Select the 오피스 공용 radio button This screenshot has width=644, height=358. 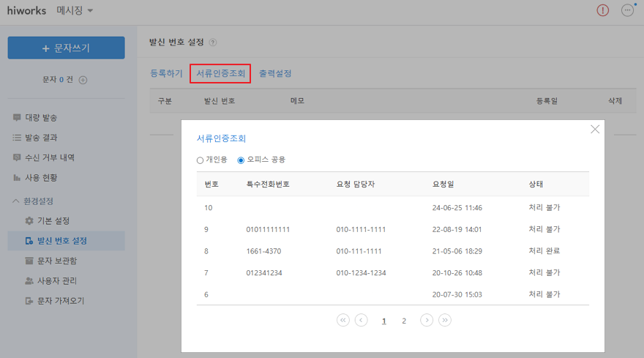click(241, 160)
